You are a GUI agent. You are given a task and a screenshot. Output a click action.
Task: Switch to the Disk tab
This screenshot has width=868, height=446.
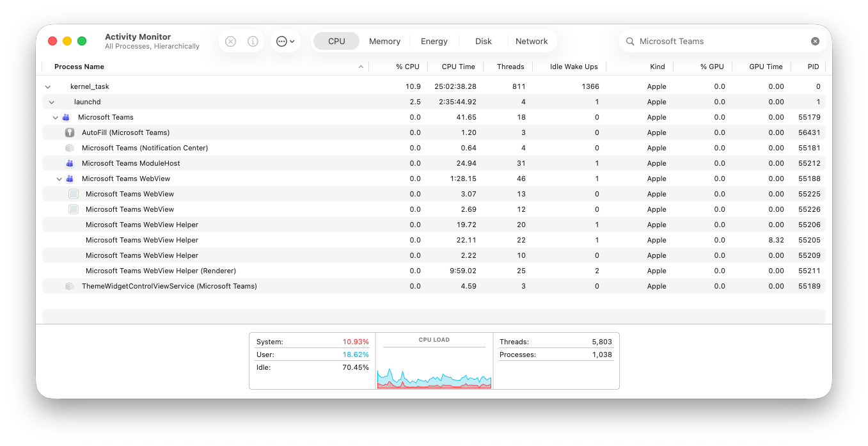coord(484,41)
